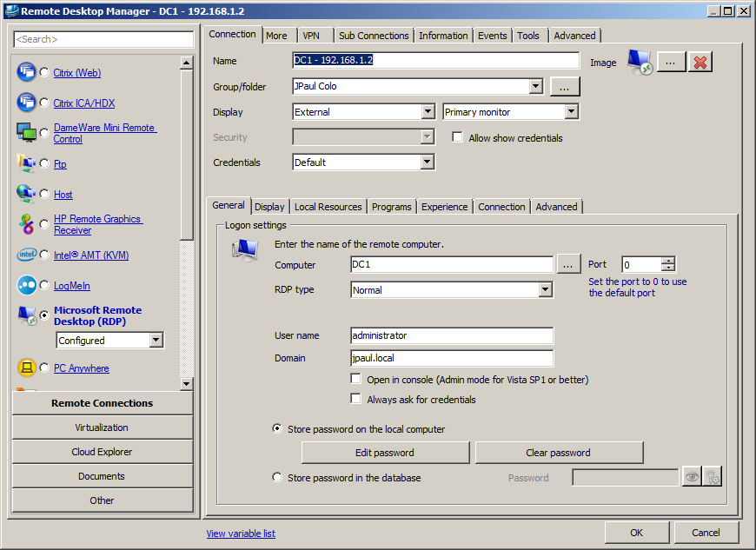Click the remote computer icon in Logon settings
Screen dimensions: 756x550
pos(245,250)
